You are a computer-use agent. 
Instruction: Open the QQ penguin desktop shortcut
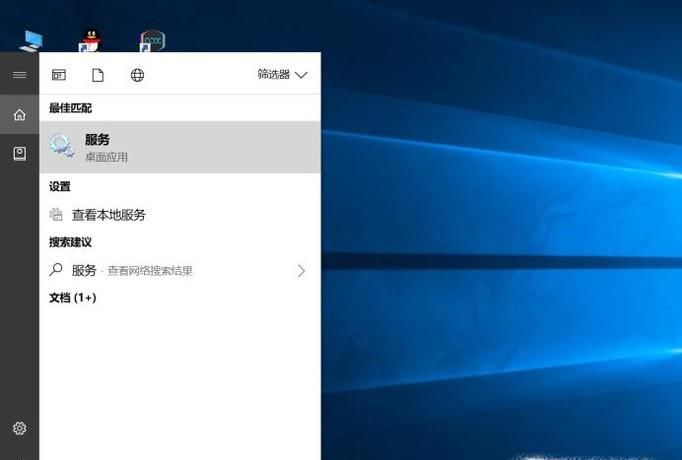click(x=90, y=41)
